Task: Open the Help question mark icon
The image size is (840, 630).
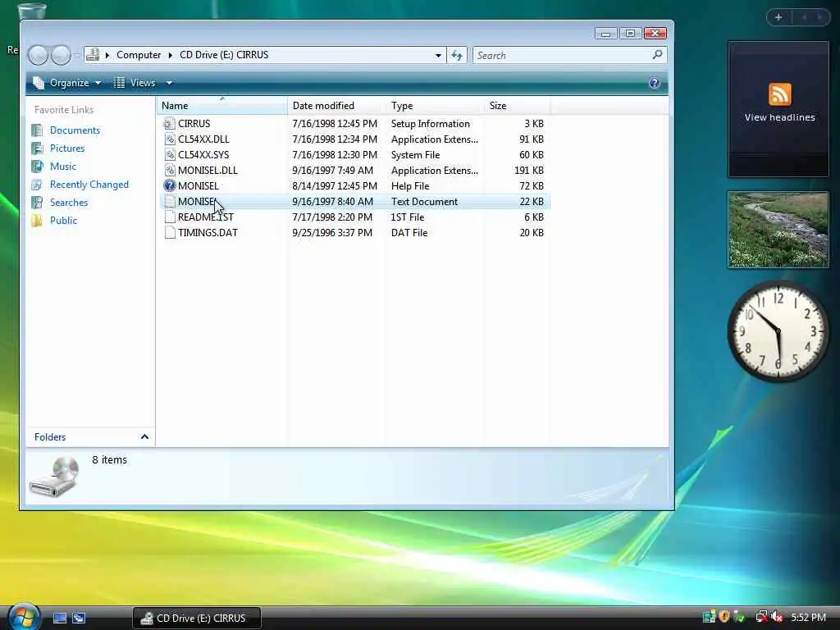Action: (x=654, y=83)
